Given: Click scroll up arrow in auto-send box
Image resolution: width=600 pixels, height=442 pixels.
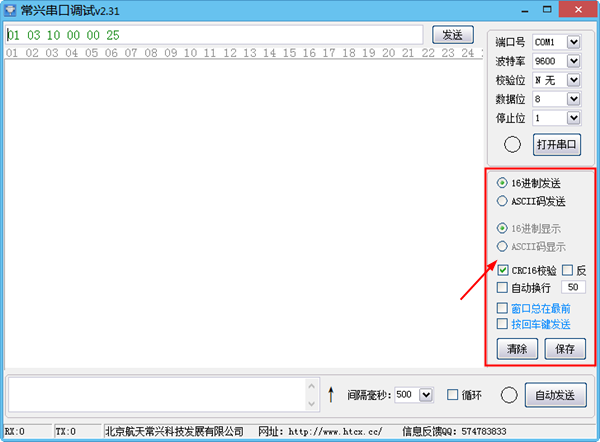Looking at the screenshot, I should click(x=311, y=386).
